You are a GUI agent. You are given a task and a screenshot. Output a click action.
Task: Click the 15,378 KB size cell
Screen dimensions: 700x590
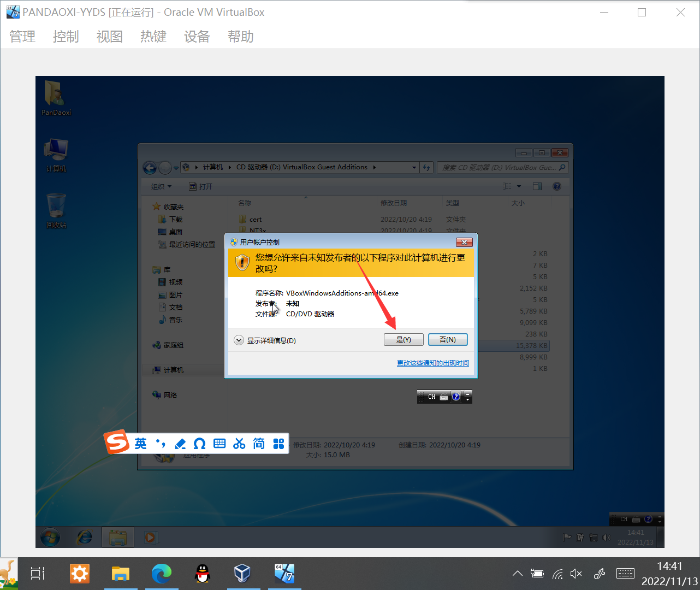531,345
